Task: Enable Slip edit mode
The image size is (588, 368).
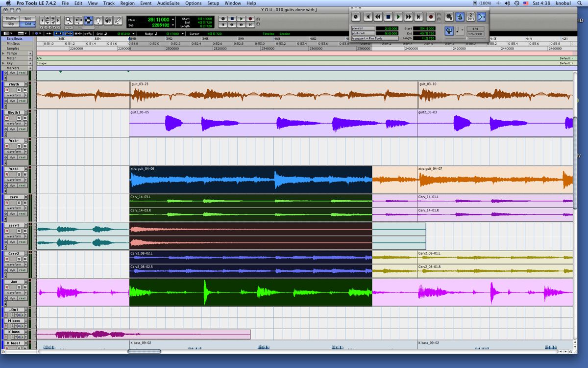Action: [11, 24]
